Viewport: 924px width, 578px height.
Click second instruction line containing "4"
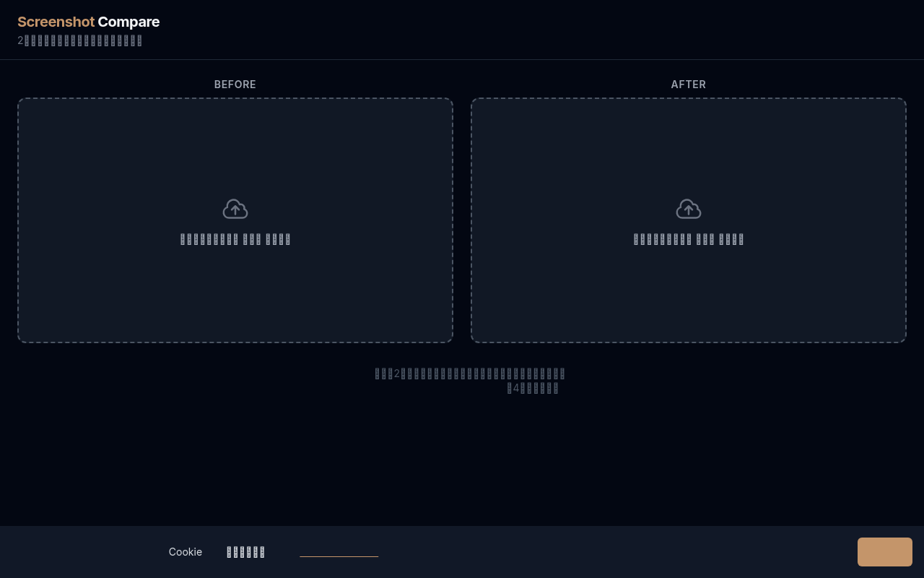(533, 388)
